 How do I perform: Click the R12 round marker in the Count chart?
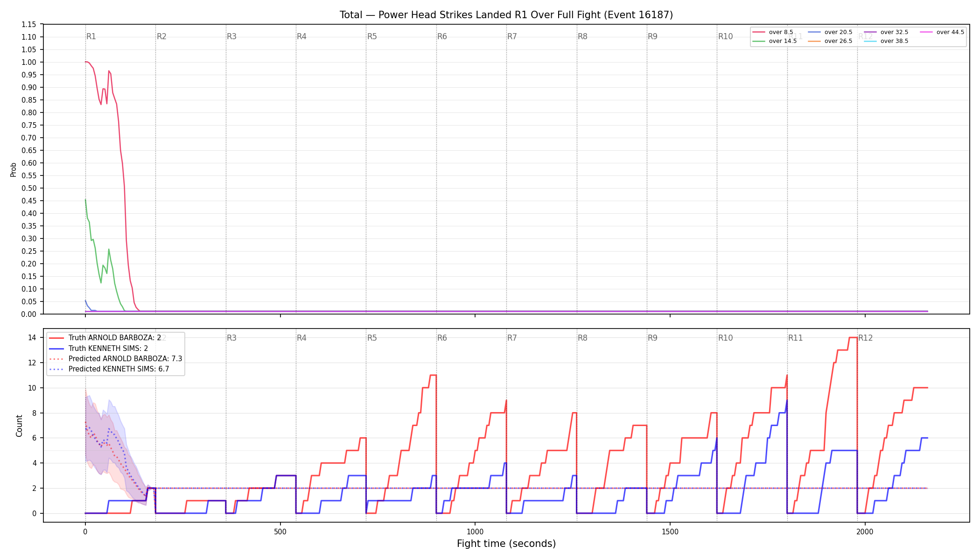[x=865, y=338]
